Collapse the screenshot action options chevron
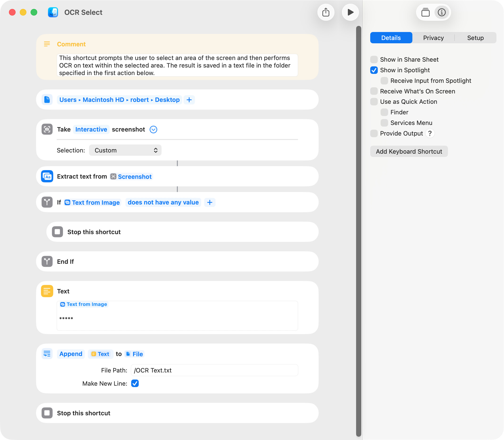Screen dimensions: 504x440 point(153,129)
